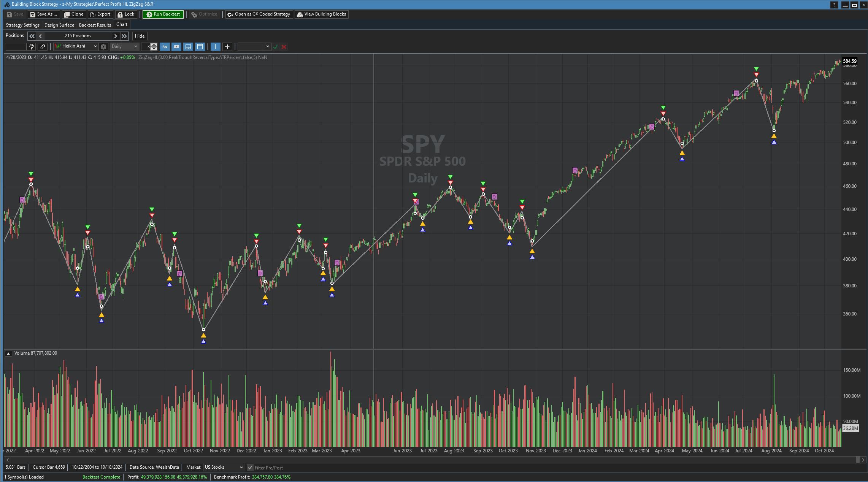Toggle the crosshair plus cursor
Screen dimensions: 868x482
(227, 47)
